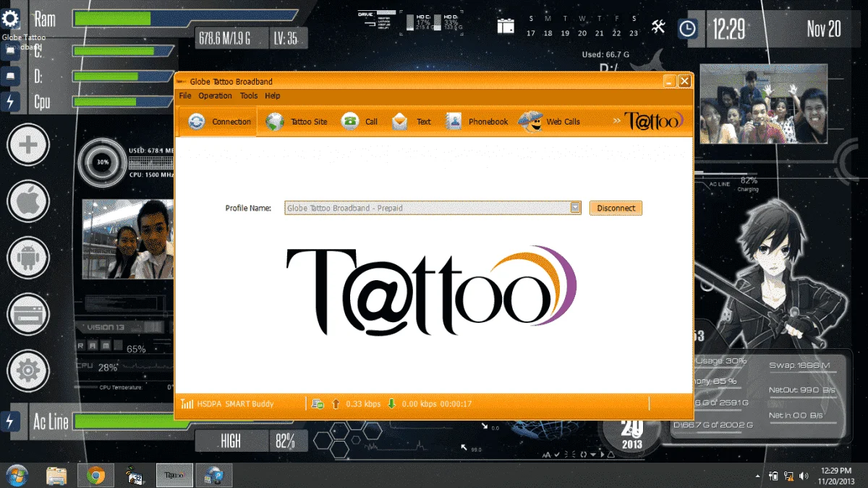The height and width of the screenshot is (488, 868).
Task: Click the Disconnect button
Action: [x=616, y=208]
